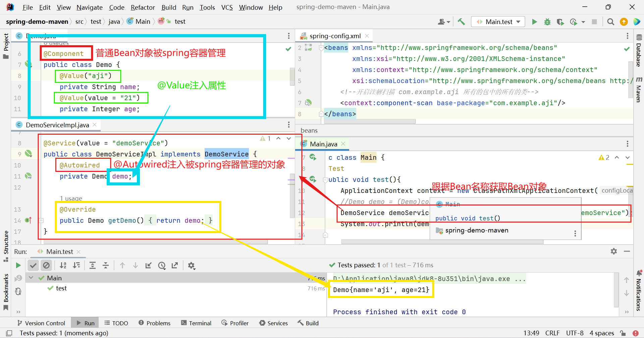Viewport: 644px width, 338px height.
Task: Open the Build tool window
Action: click(308, 323)
